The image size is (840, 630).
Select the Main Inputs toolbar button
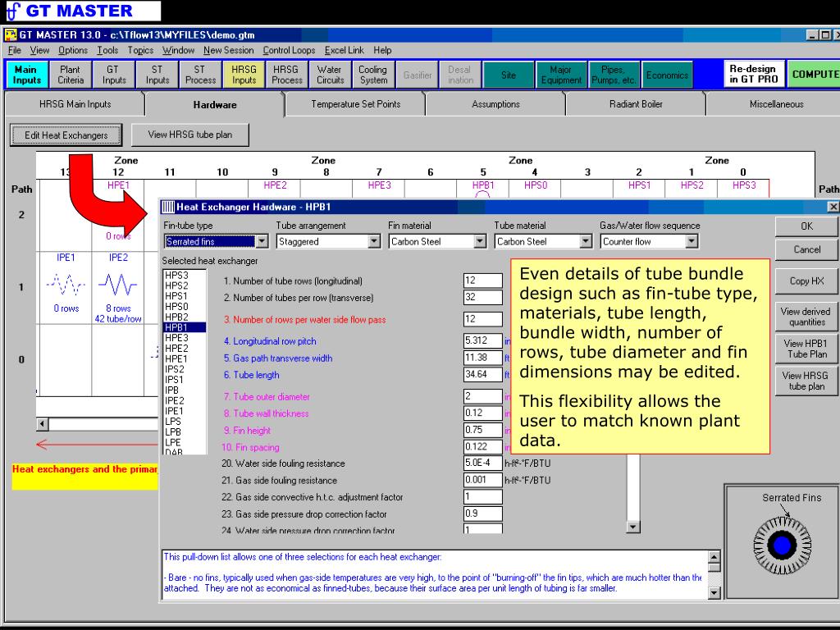(x=26, y=75)
